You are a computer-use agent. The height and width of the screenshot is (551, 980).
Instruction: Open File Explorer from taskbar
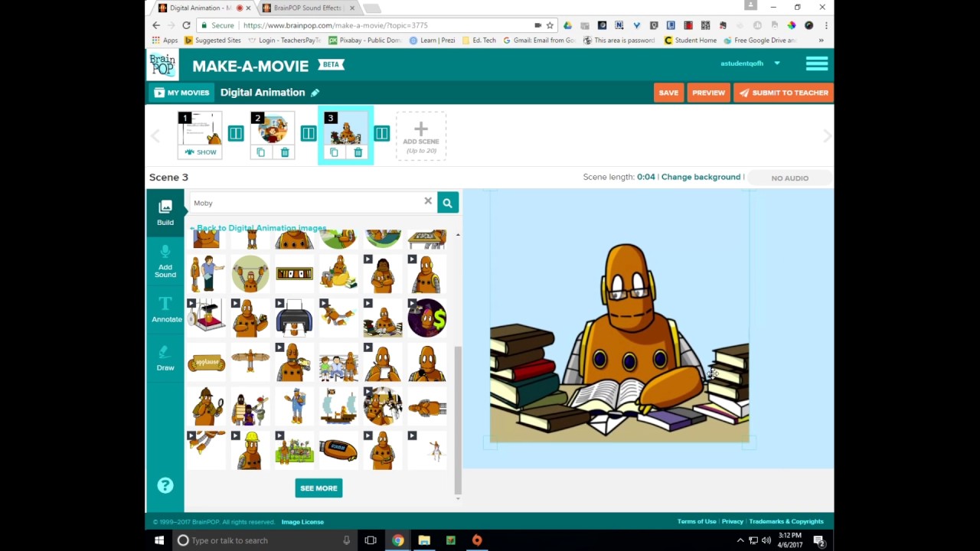tap(424, 540)
